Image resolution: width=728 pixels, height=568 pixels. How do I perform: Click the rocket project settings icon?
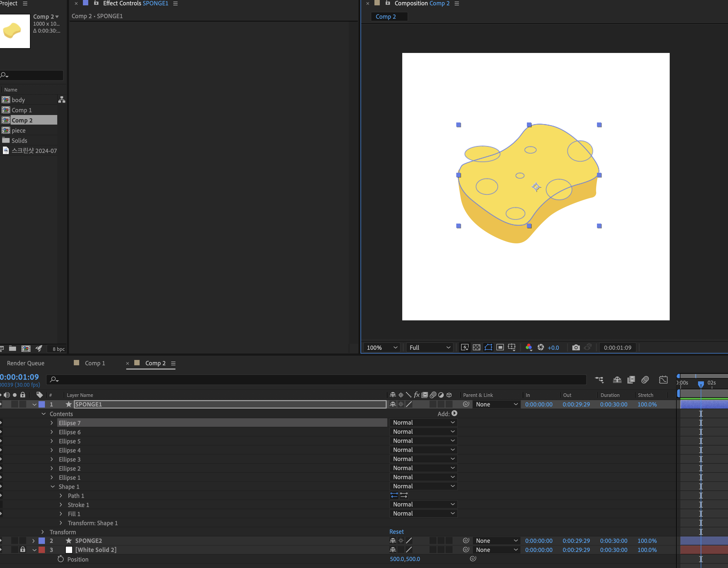tap(39, 348)
